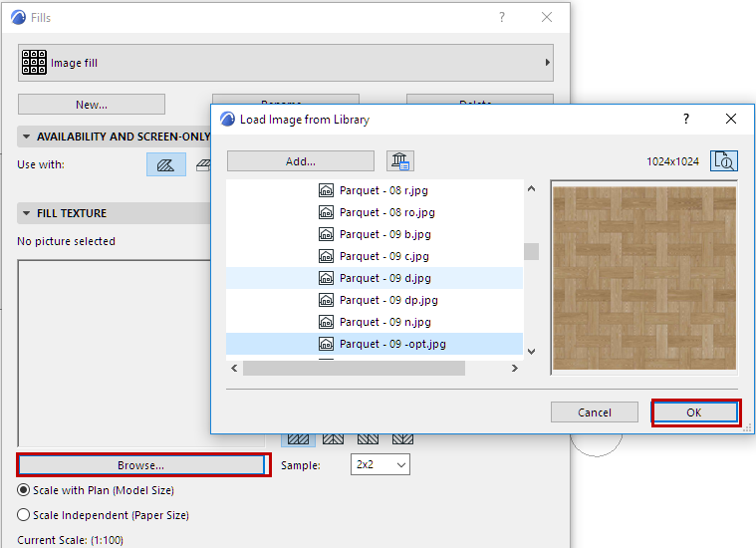756x548 pixels.
Task: Open the Image fill pop-up arrow
Action: point(547,62)
